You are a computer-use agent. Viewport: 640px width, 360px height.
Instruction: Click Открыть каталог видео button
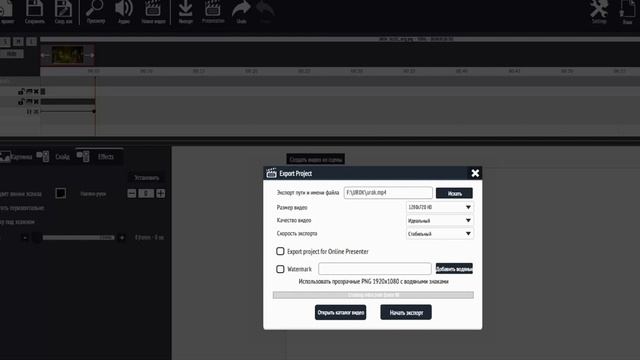[340, 312]
